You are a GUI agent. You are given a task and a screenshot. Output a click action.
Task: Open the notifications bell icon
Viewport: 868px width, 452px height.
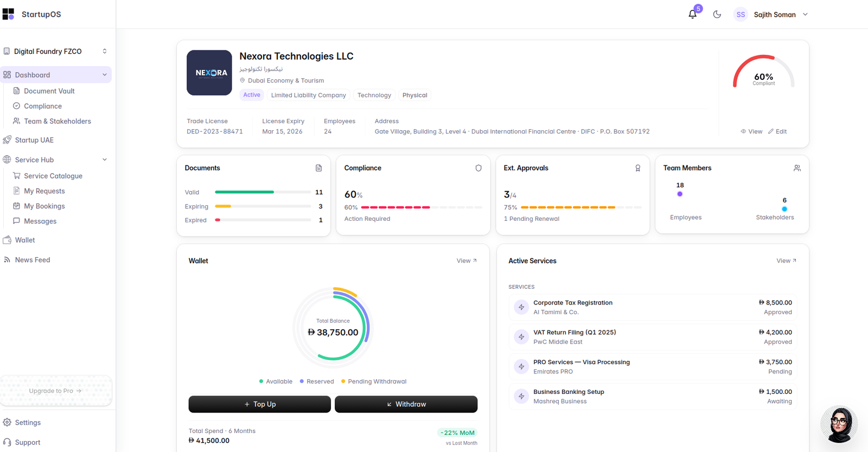click(x=693, y=15)
